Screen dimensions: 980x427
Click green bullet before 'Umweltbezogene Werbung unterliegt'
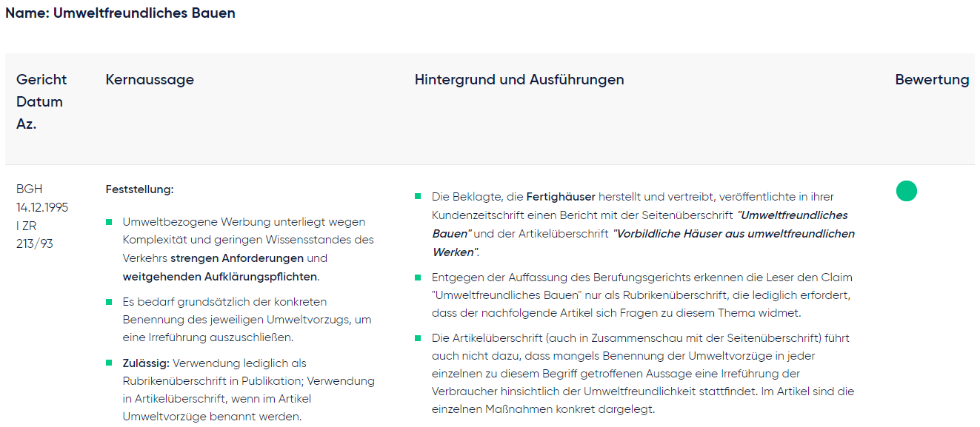point(109,222)
